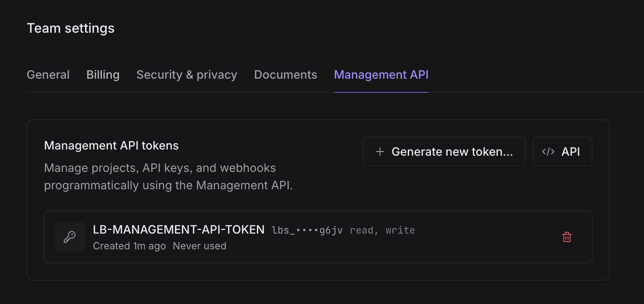The height and width of the screenshot is (304, 644).
Task: Open the API reference button
Action: [x=562, y=152]
